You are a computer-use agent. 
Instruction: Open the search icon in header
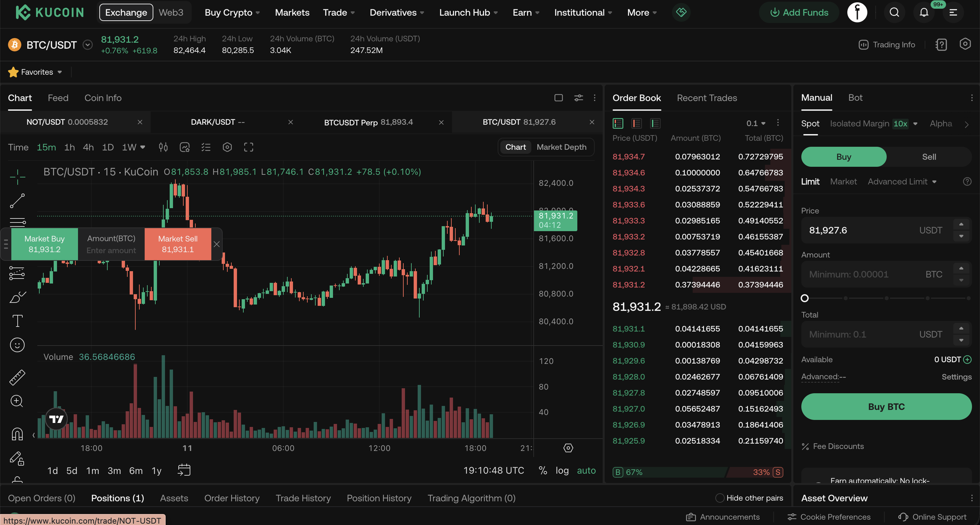coord(894,13)
